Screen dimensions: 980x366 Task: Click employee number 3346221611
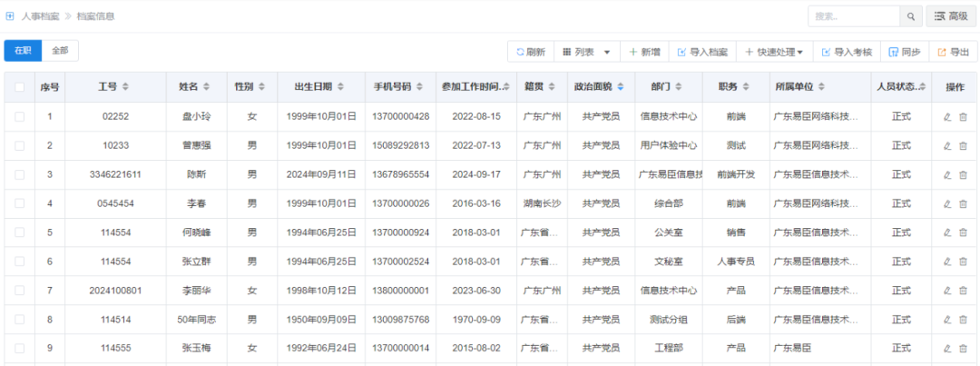click(x=115, y=174)
